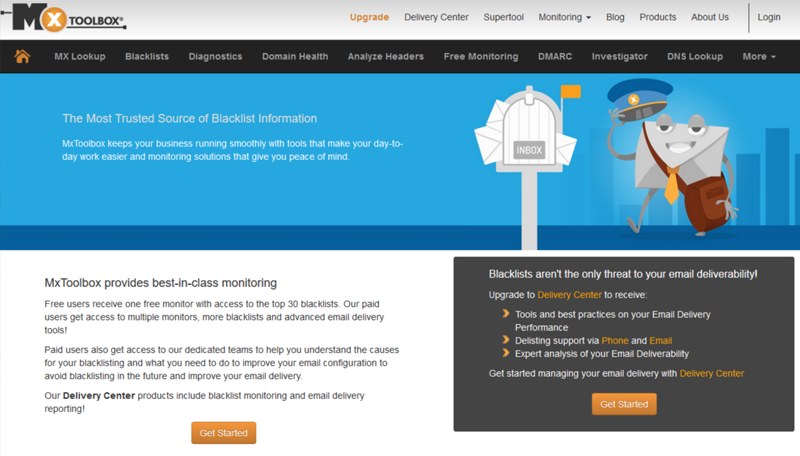Image resolution: width=800 pixels, height=456 pixels.
Task: Open the MX Lookup tab
Action: coord(80,57)
